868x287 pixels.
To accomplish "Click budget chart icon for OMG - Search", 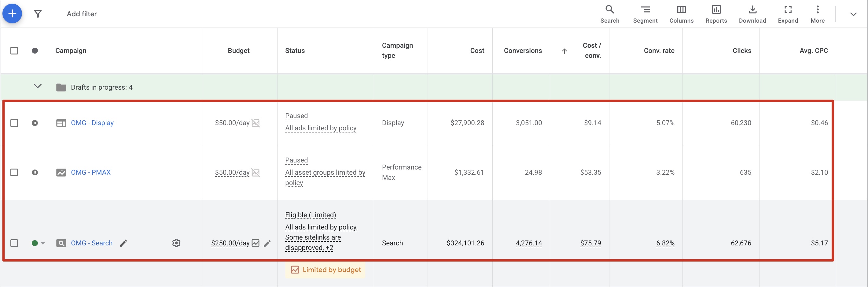I will pos(256,243).
